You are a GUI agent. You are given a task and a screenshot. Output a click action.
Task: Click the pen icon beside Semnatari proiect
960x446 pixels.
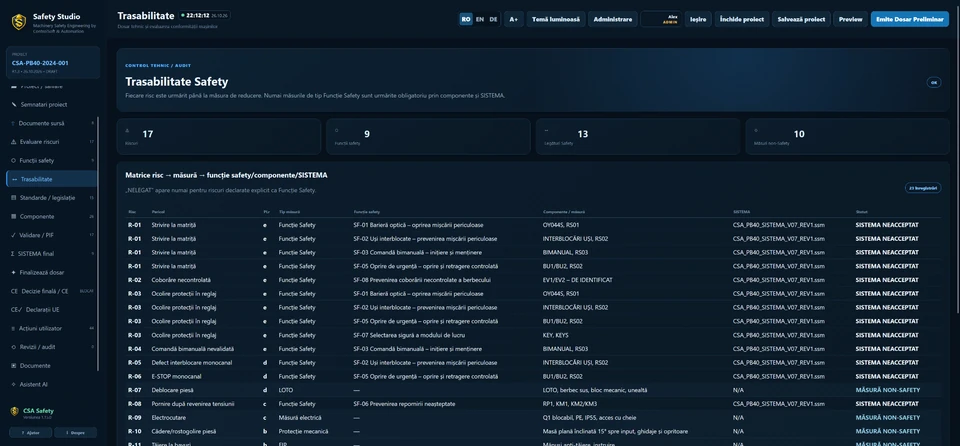pyautogui.click(x=14, y=105)
